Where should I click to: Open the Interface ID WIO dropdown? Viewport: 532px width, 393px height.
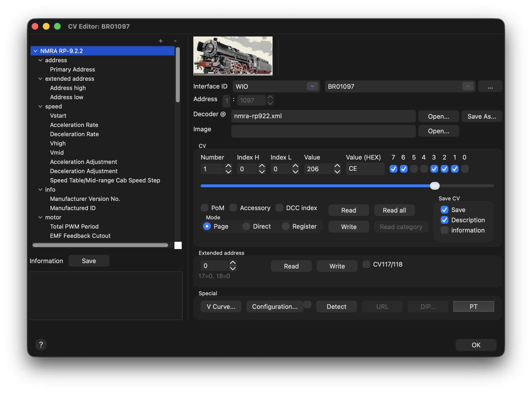312,86
